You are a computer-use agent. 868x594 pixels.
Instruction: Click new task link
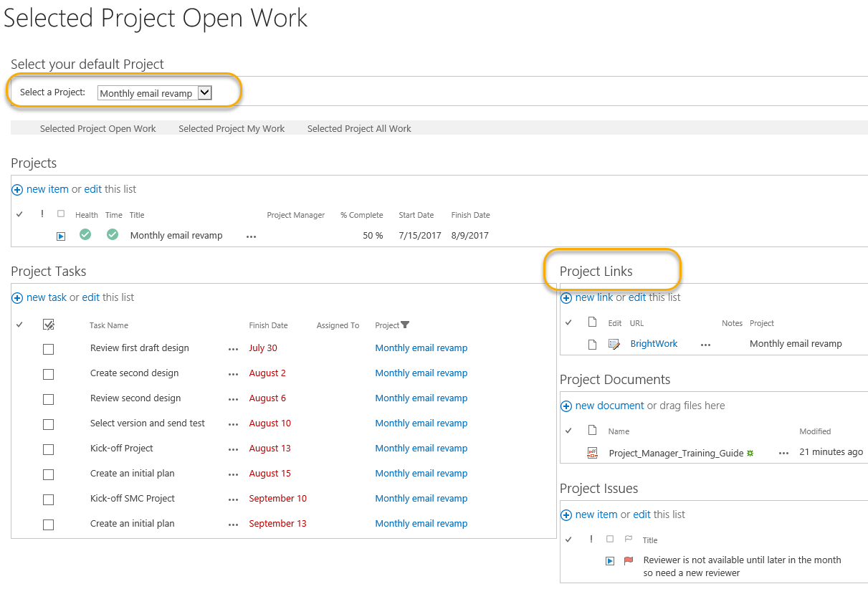coord(47,297)
